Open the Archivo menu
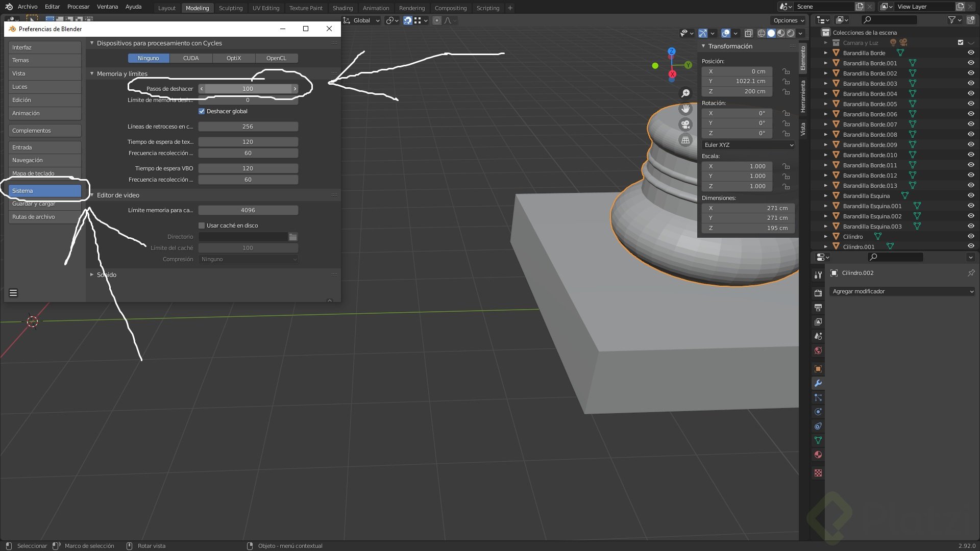The height and width of the screenshot is (551, 980). coord(28,7)
